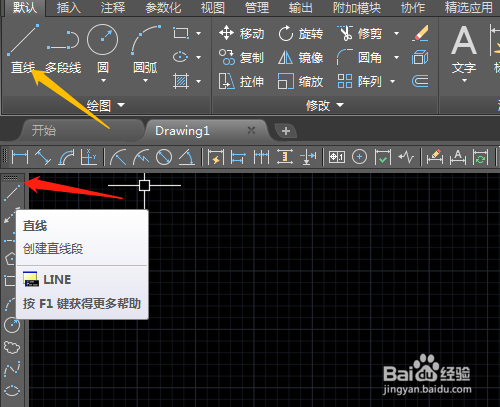Expand the Arc (圆弧) options dropdown

[145, 80]
